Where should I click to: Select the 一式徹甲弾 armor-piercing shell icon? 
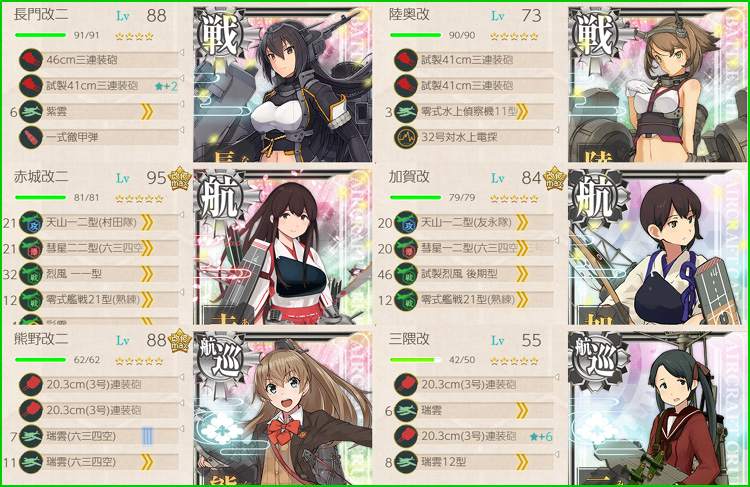pos(31,137)
